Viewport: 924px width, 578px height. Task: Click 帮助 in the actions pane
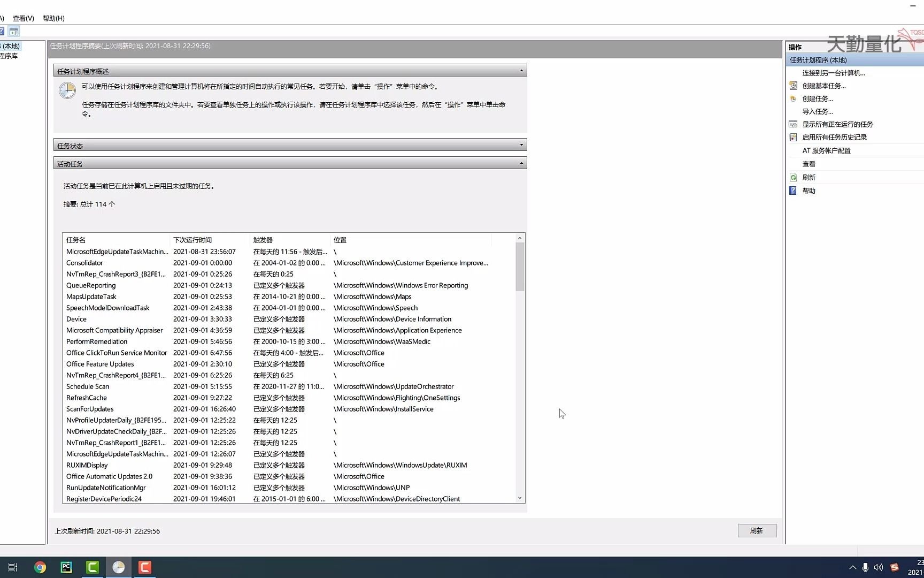808,191
